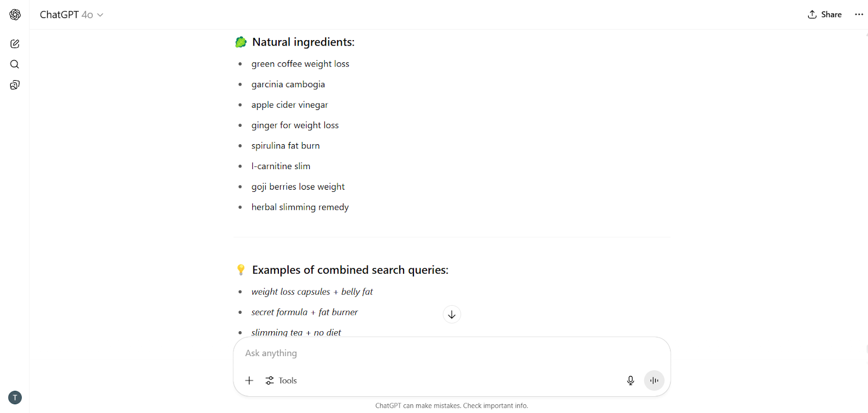
Task: Start dictation with the microphone icon
Action: [630, 380]
